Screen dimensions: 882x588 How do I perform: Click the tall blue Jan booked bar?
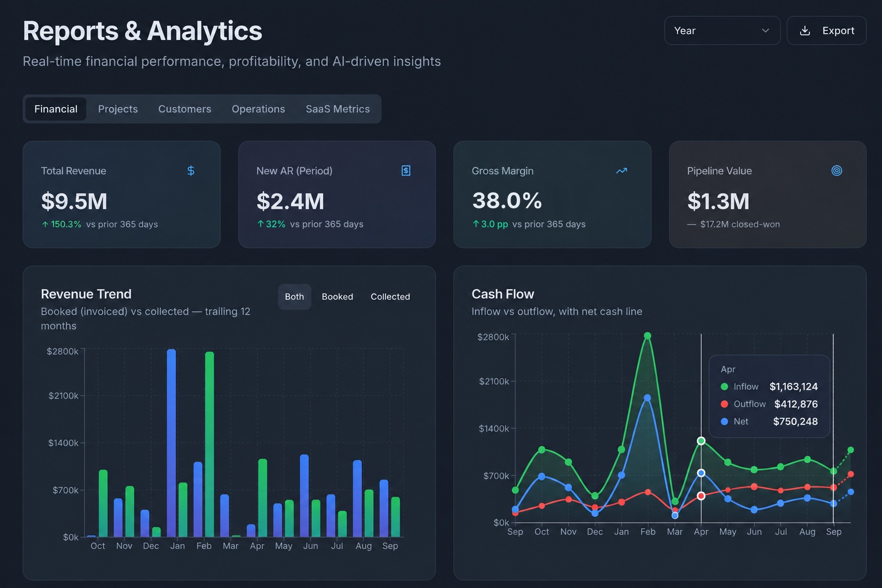click(171, 443)
